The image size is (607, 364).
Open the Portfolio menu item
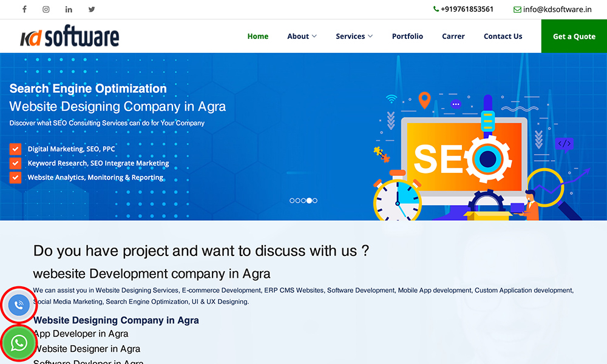[407, 36]
